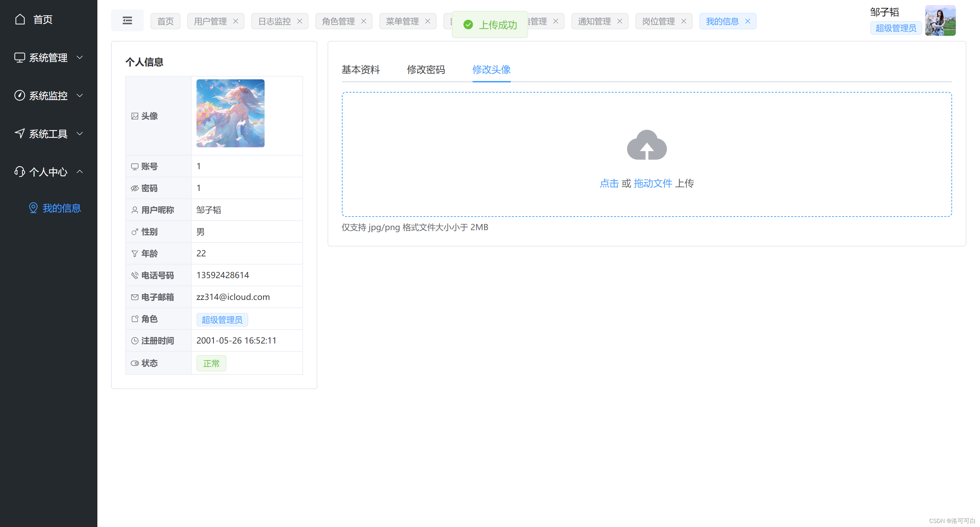Click the 仅支持 jpg/png upload hint text
The height and width of the screenshot is (527, 980).
pyautogui.click(x=415, y=227)
